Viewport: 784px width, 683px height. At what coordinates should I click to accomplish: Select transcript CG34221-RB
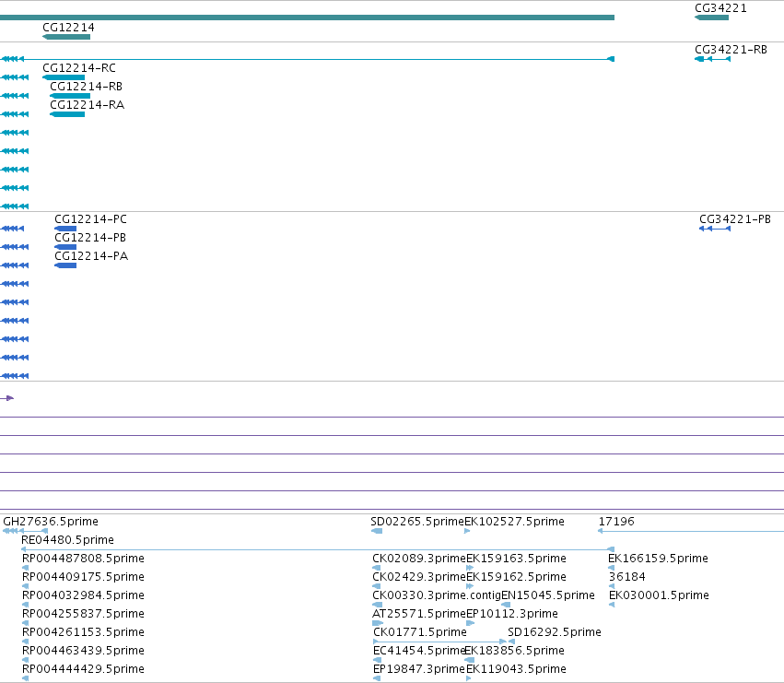731,50
